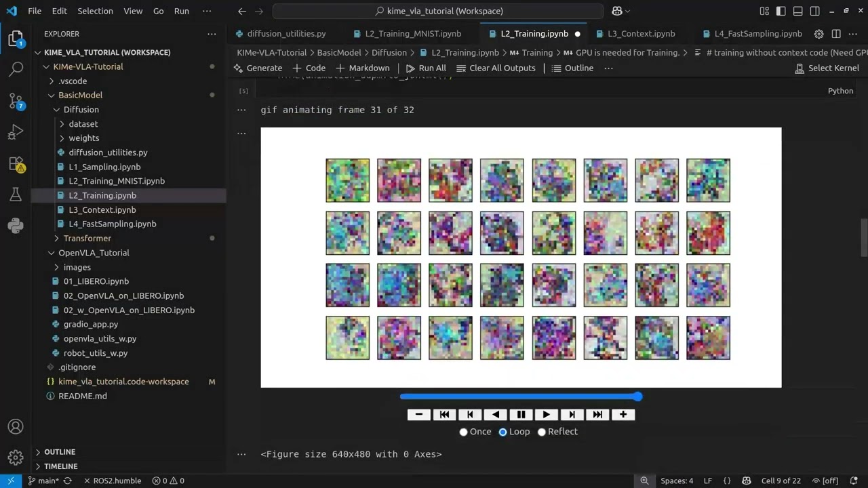Toggle the secondary side bar visibility
Image resolution: width=868 pixels, height=488 pixels.
[x=814, y=11]
